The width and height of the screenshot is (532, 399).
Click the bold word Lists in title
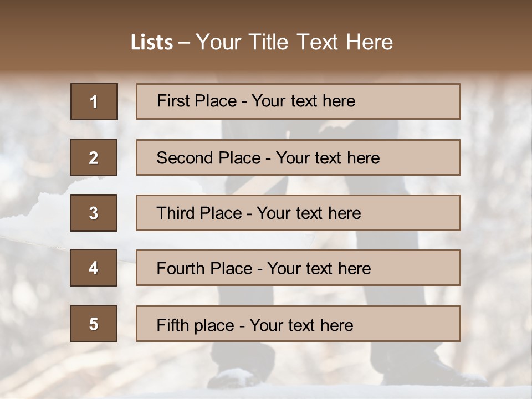pos(151,43)
